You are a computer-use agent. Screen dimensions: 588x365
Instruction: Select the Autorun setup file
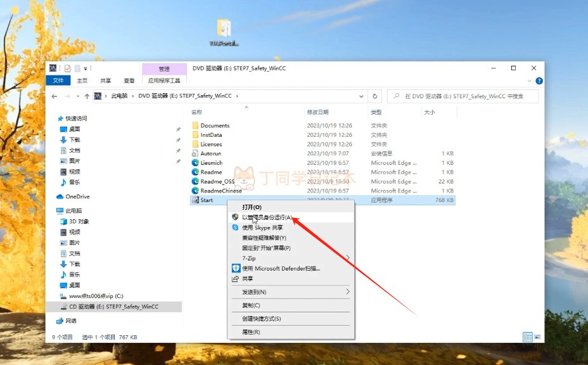(210, 153)
